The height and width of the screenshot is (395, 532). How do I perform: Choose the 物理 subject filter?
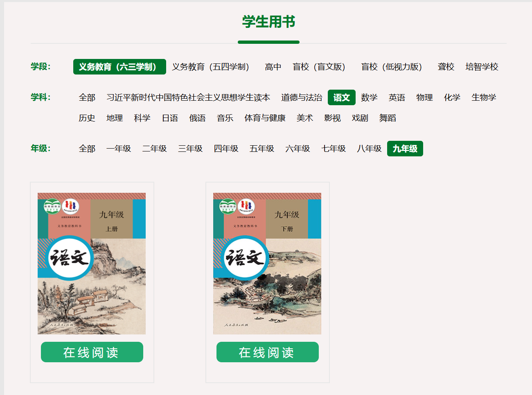click(424, 97)
